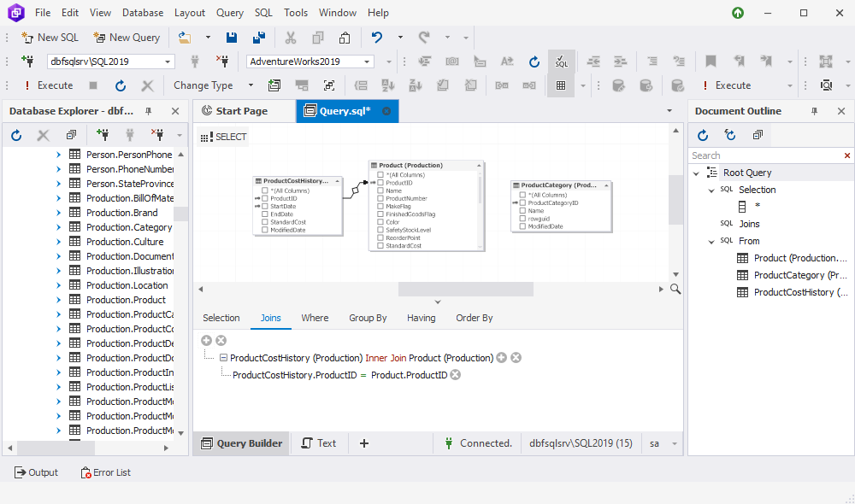855x504 pixels.
Task: Refresh the Database Explorer tree
Action: pos(16,135)
